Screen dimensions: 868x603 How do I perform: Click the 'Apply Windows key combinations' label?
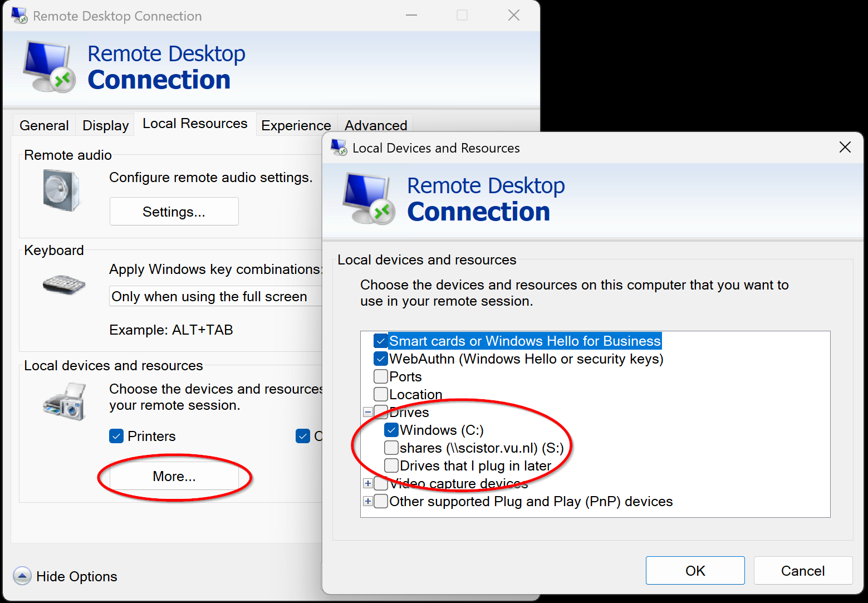click(x=215, y=269)
